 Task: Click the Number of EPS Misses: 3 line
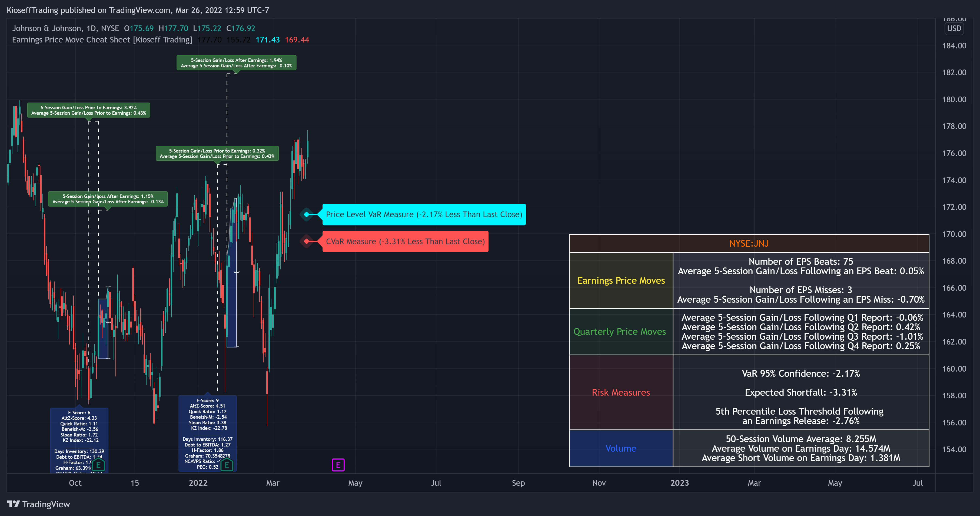pyautogui.click(x=800, y=290)
